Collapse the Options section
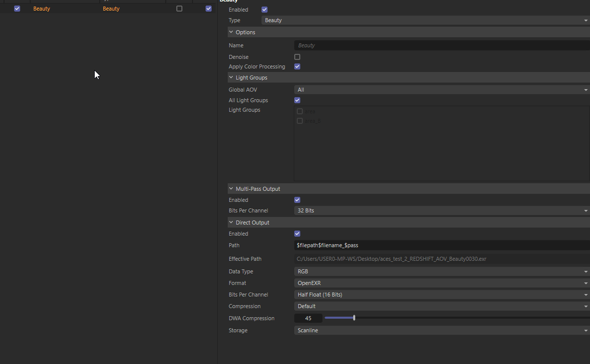590x364 pixels. click(231, 32)
